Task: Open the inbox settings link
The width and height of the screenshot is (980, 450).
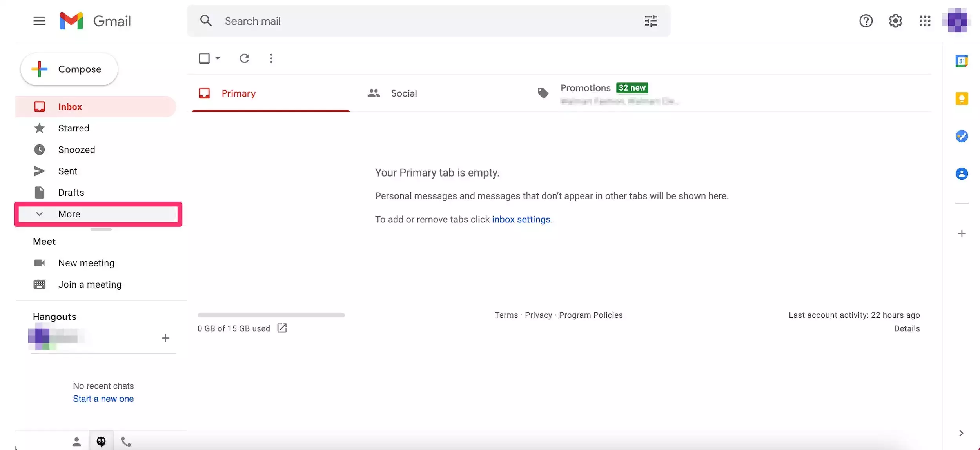Action: [x=521, y=219]
